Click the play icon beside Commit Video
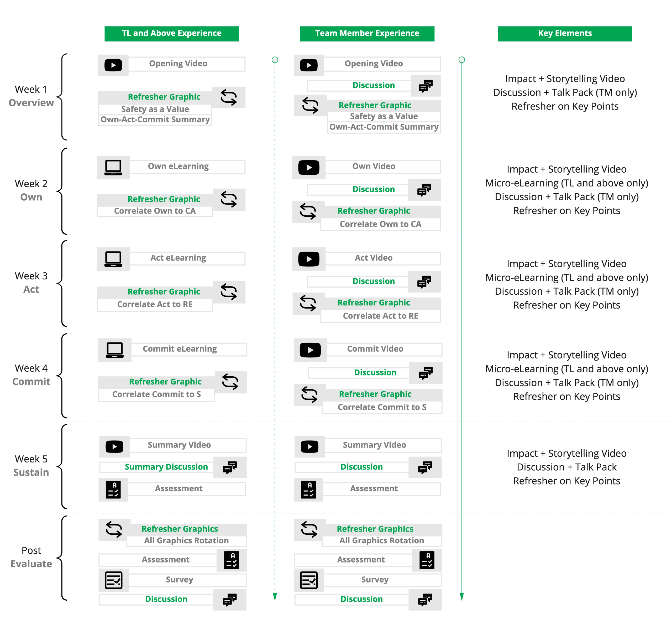The width and height of the screenshot is (672, 619). coord(310,350)
